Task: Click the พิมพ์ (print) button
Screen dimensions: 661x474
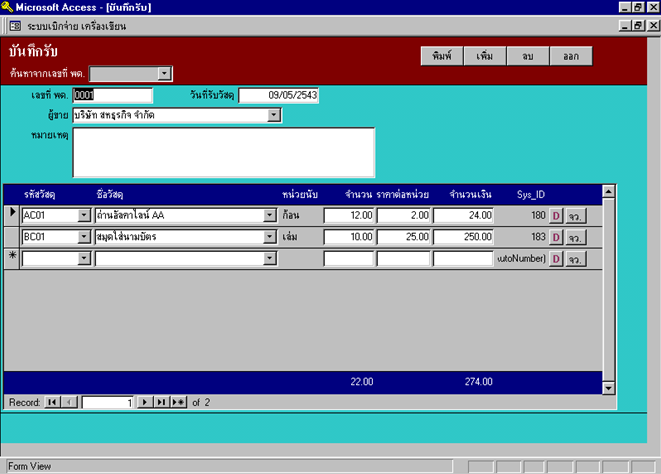Action: (442, 56)
